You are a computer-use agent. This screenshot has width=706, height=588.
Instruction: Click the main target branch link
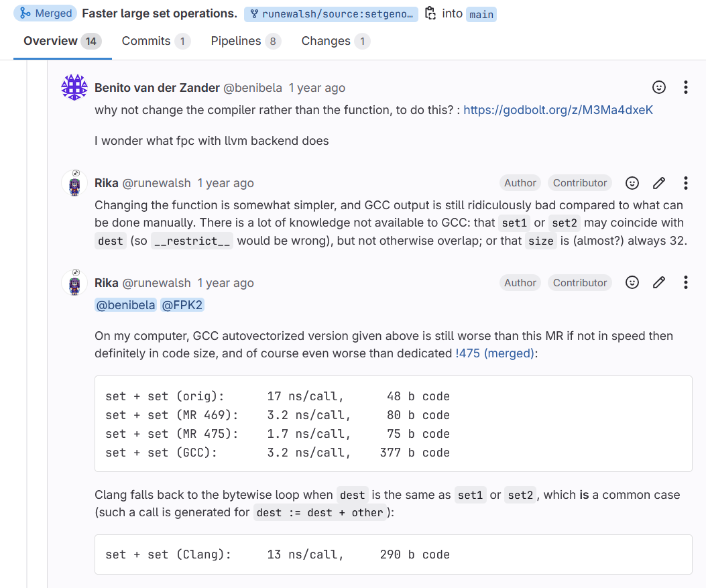(481, 14)
